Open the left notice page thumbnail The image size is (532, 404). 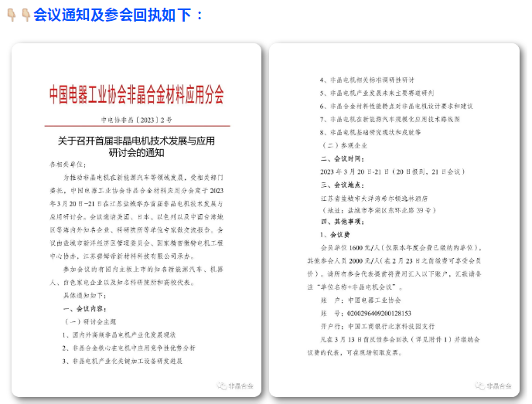136,220
